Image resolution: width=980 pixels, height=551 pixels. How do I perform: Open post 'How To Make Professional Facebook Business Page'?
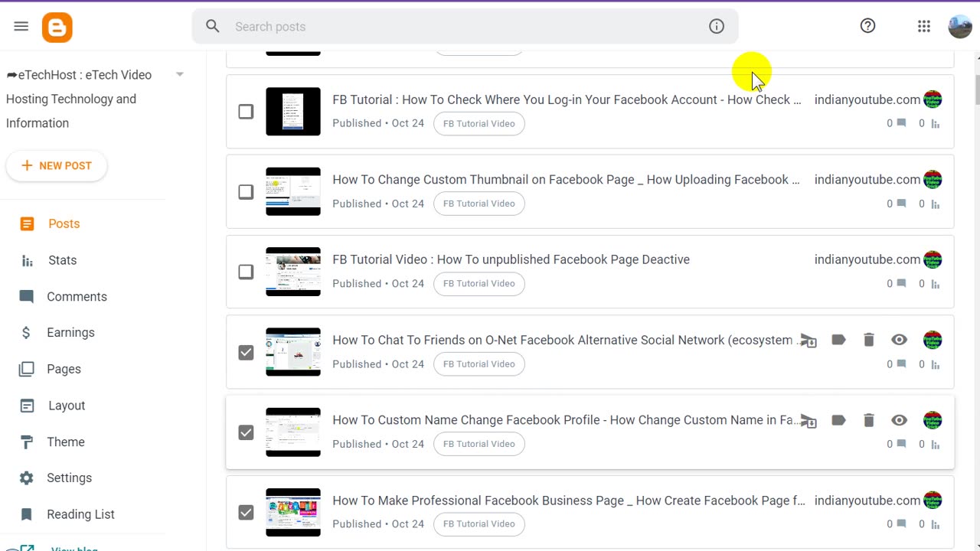pyautogui.click(x=569, y=500)
